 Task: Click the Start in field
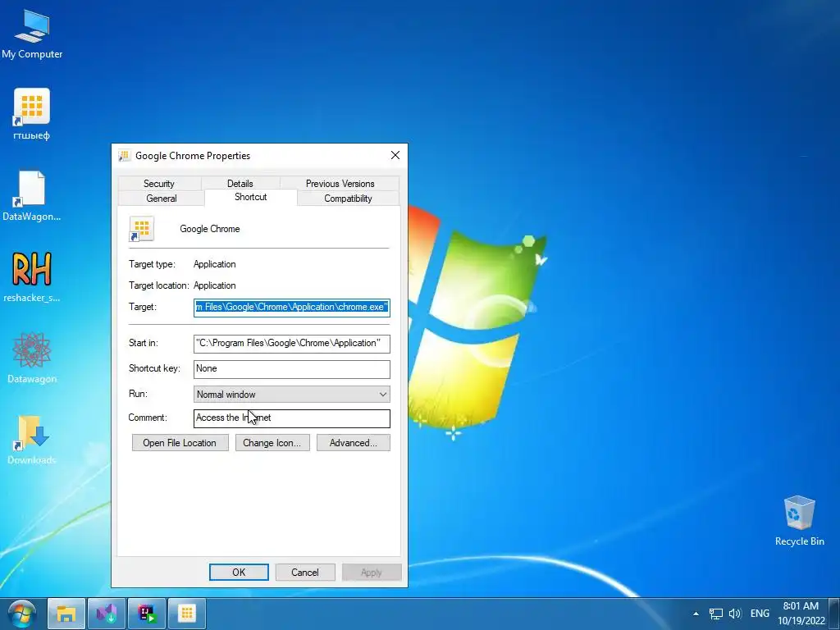(x=291, y=344)
